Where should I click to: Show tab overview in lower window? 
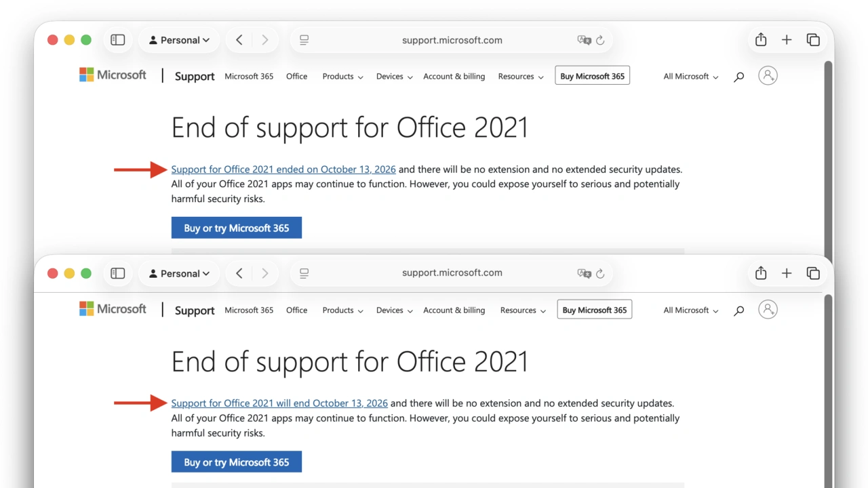click(x=813, y=273)
